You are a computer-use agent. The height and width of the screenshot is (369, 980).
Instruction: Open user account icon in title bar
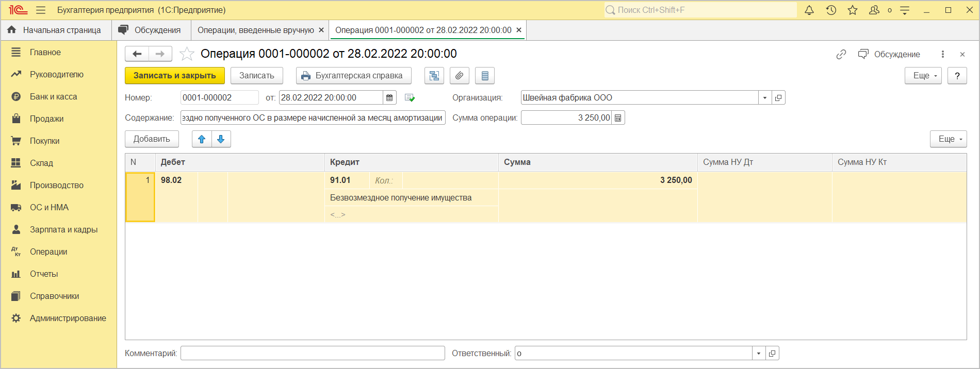[x=874, y=10]
